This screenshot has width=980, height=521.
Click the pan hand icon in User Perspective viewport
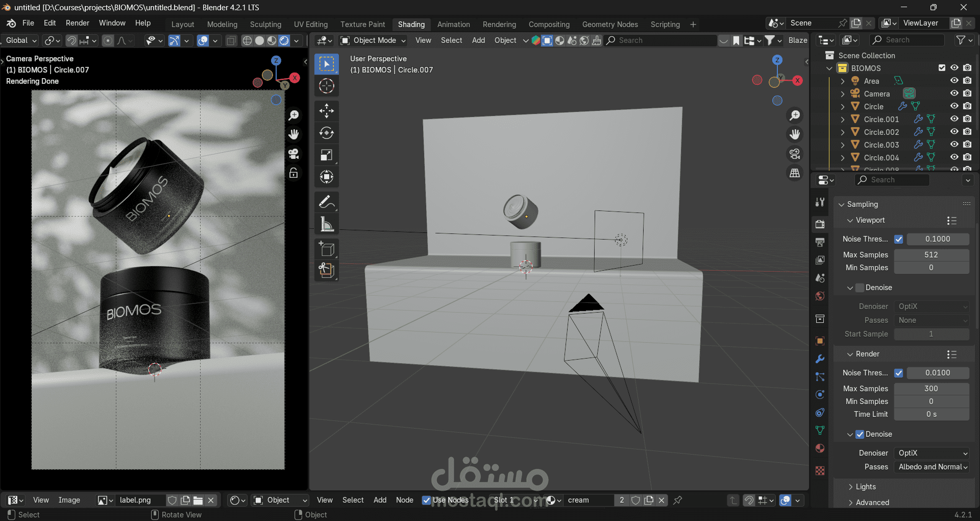[795, 134]
